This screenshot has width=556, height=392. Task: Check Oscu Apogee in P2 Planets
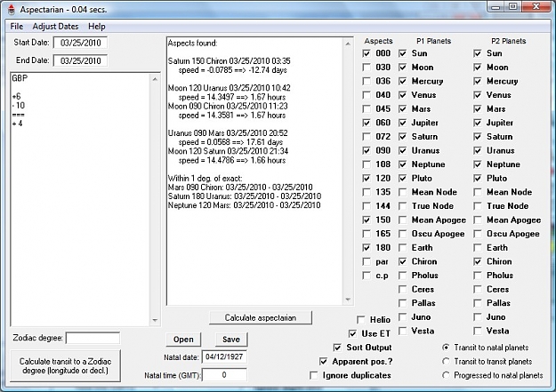tap(478, 234)
